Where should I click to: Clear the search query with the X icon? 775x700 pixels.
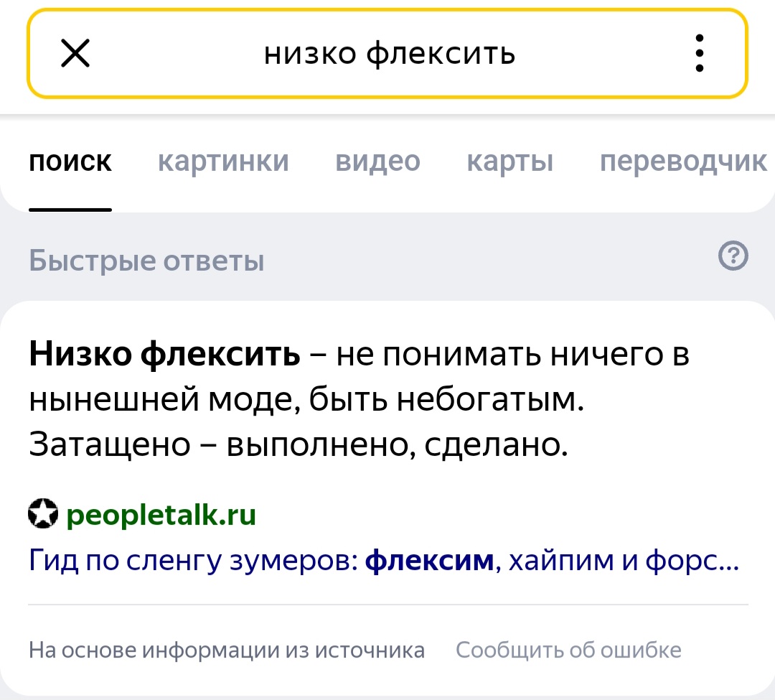(75, 53)
